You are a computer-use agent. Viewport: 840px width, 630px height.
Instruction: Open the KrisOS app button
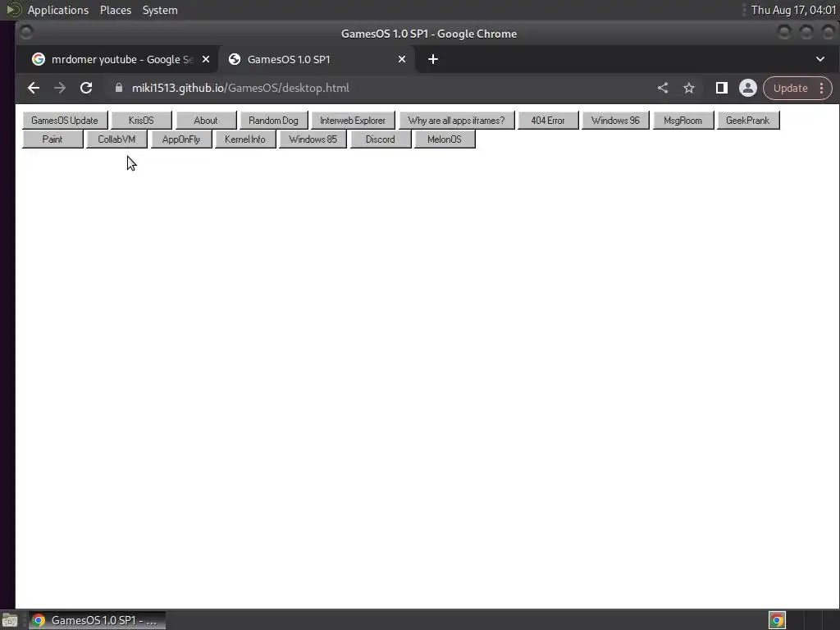(141, 121)
